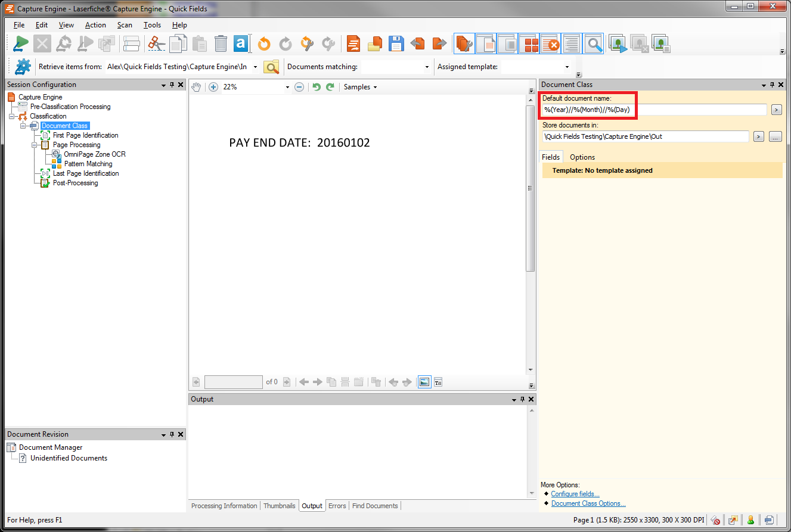Click folder search icon beside Retrieve items
This screenshot has width=791, height=532.
pos(271,67)
